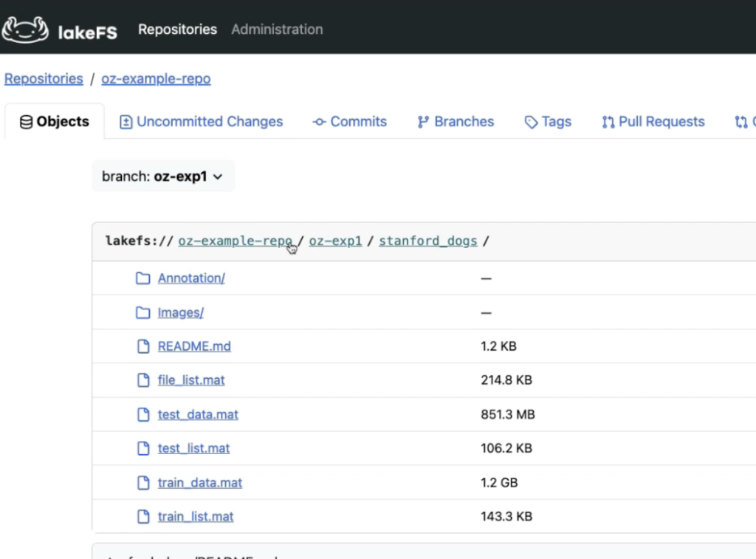The image size is (756, 559).
Task: Click the Uncommitted Changes diff icon
Action: (126, 122)
